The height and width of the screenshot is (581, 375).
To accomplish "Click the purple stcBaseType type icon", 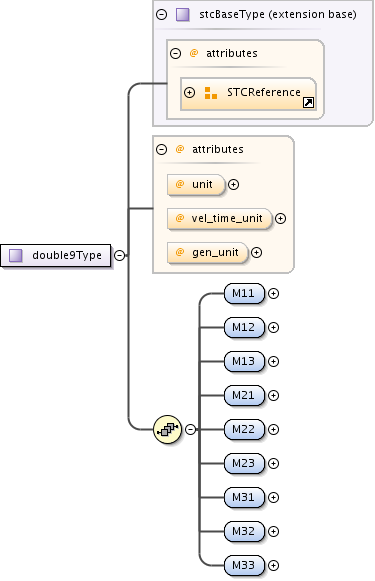I will tap(182, 14).
